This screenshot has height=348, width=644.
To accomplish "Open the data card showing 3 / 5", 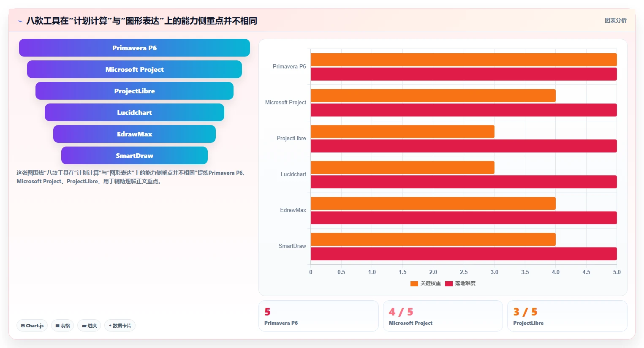I will 567,316.
